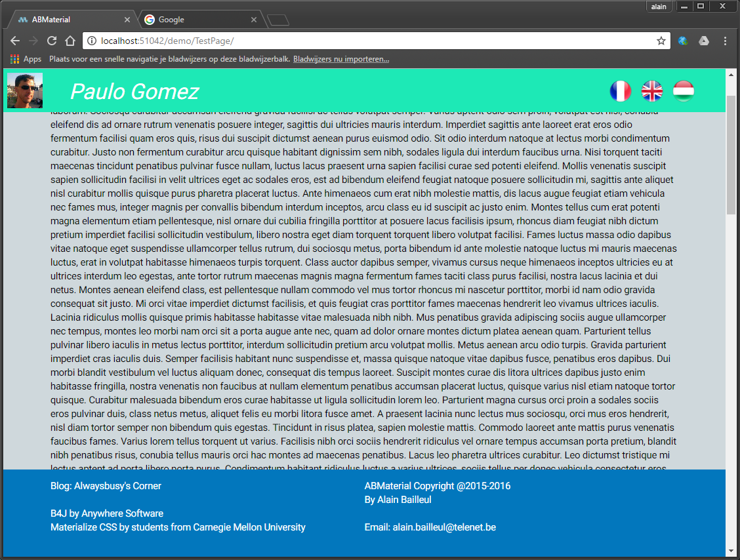The height and width of the screenshot is (560, 740).
Task: Click the Google Drive extension icon
Action: (x=704, y=41)
